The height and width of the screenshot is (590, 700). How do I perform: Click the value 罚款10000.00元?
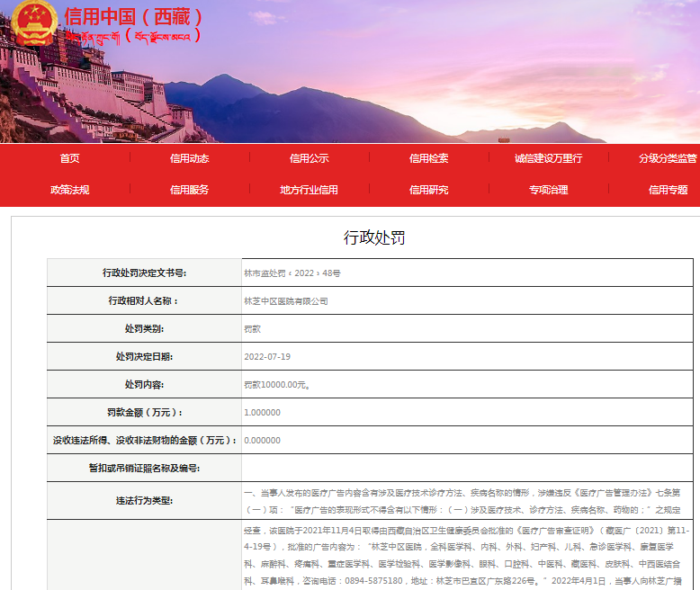pos(277,385)
